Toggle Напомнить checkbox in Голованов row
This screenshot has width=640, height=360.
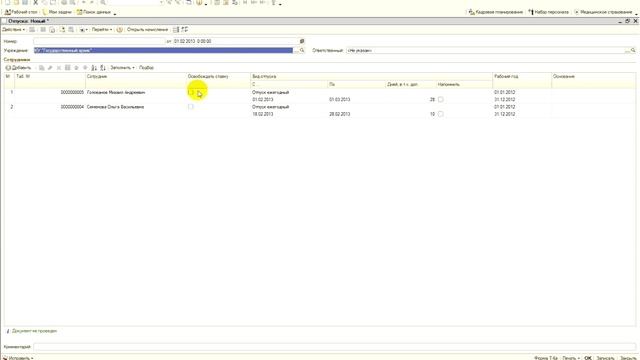pyautogui.click(x=440, y=100)
